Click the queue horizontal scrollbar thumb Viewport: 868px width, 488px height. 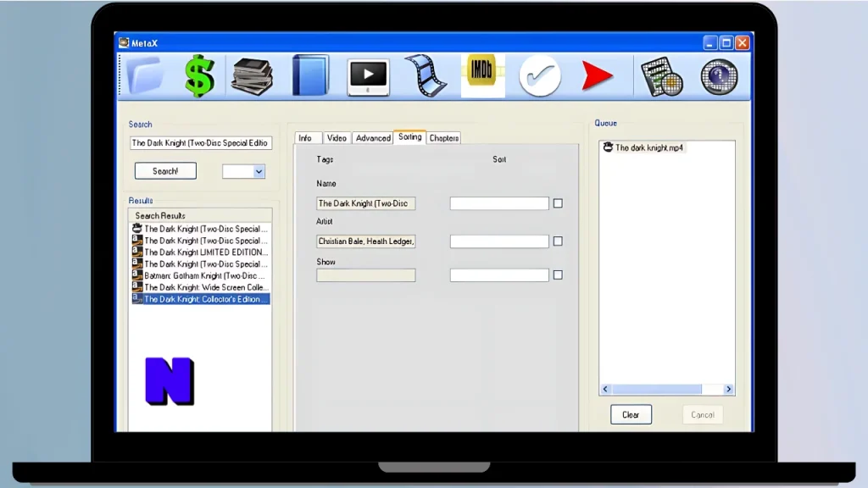tap(657, 390)
